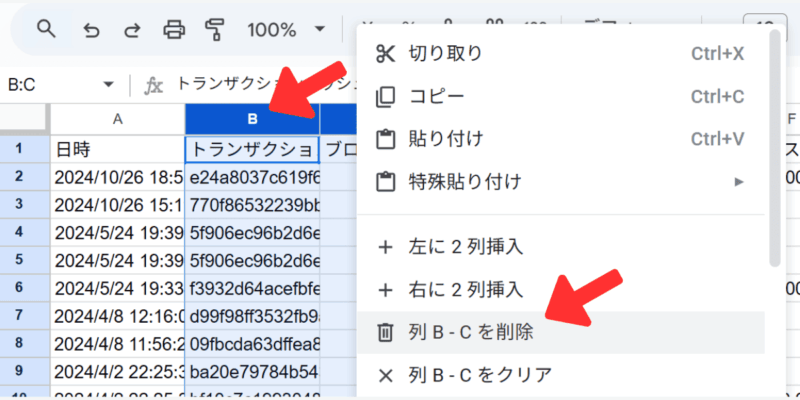Choose 左に 2 列挿入
Image resolution: width=800 pixels, height=400 pixels.
[x=561, y=247]
